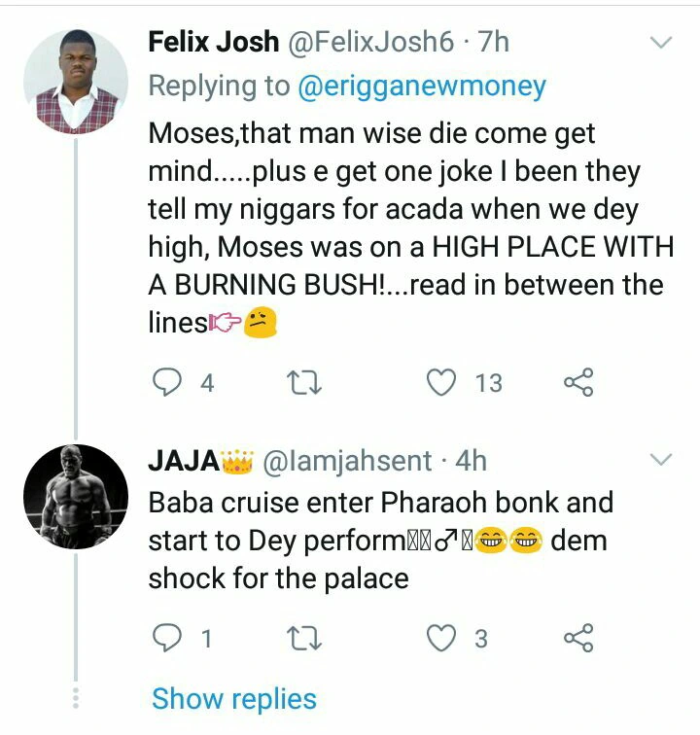Viewport: 700px width, 735px height.
Task: Share Felix Josh's tweet
Action: [578, 383]
